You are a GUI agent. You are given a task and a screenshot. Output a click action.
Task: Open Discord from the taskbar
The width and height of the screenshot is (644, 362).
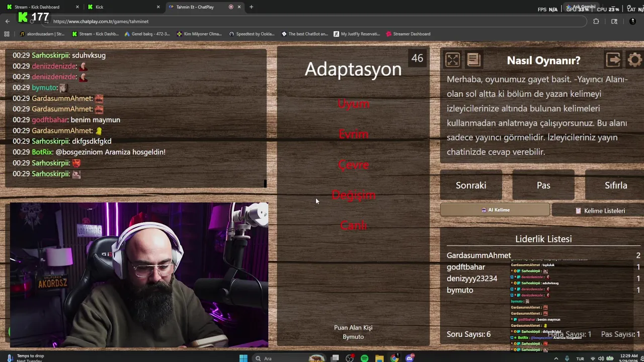click(x=410, y=358)
